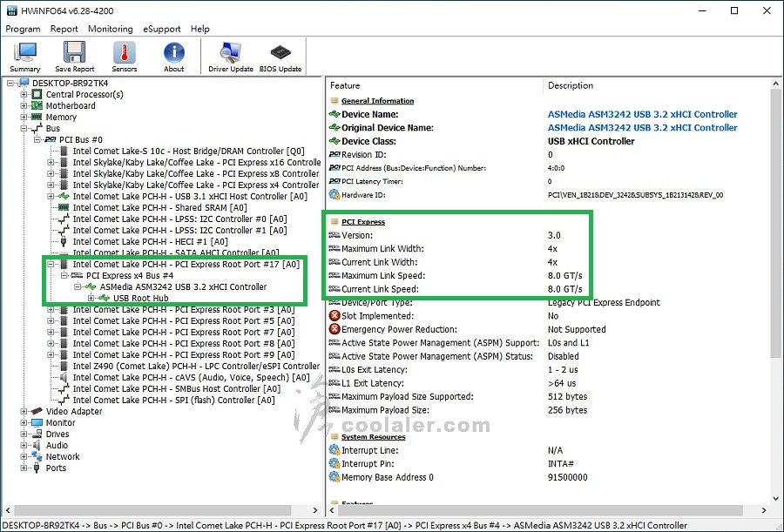Expand the Network node
The width and height of the screenshot is (784, 532).
click(x=24, y=456)
